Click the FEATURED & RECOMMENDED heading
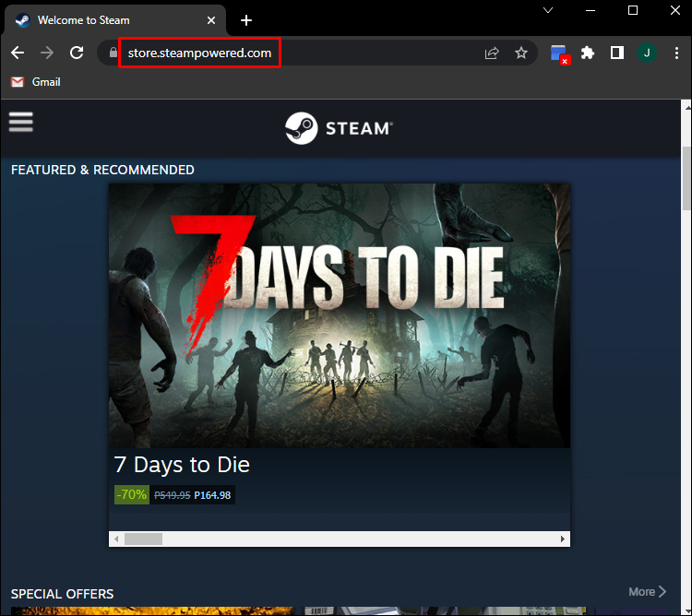Screen dimensions: 692x616 point(102,170)
